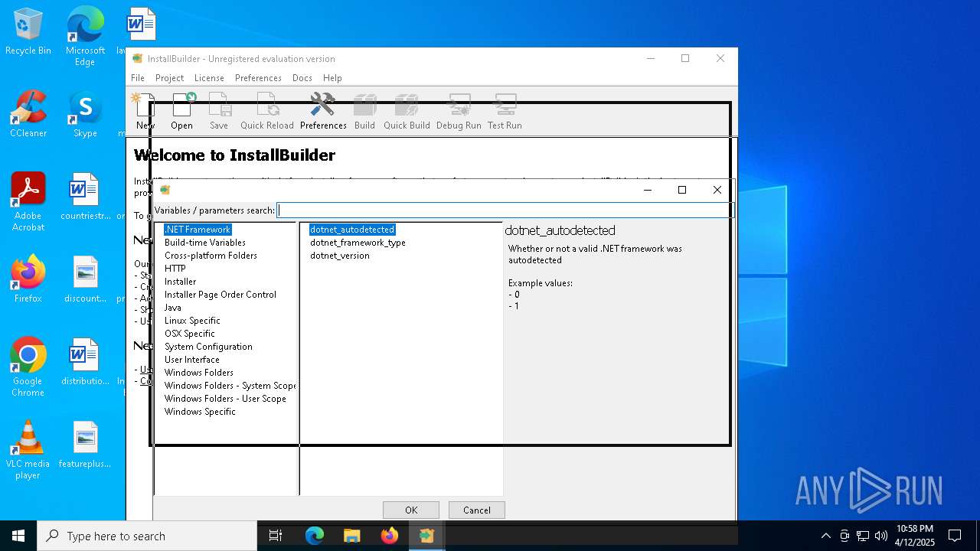Open Preferences from the toolbar icon
Screen dimensions: 980x551
coord(323,112)
